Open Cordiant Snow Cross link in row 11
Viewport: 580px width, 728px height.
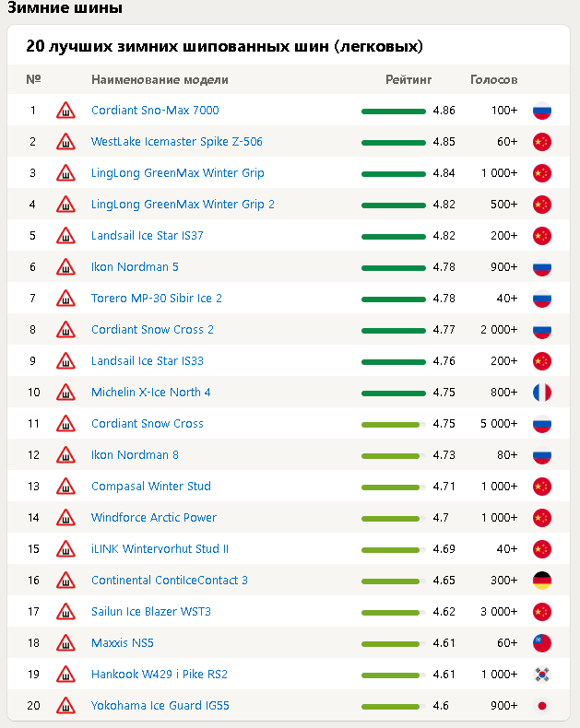pos(148,423)
